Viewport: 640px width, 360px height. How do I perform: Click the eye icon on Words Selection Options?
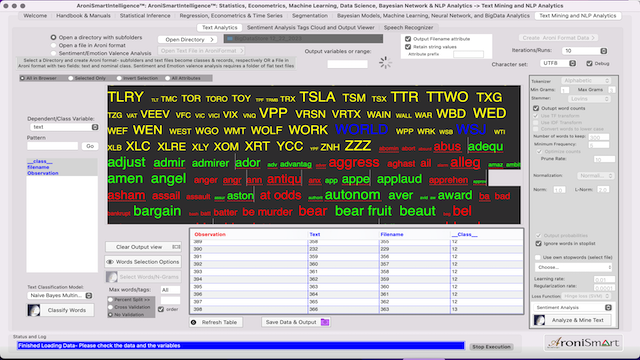click(110, 262)
